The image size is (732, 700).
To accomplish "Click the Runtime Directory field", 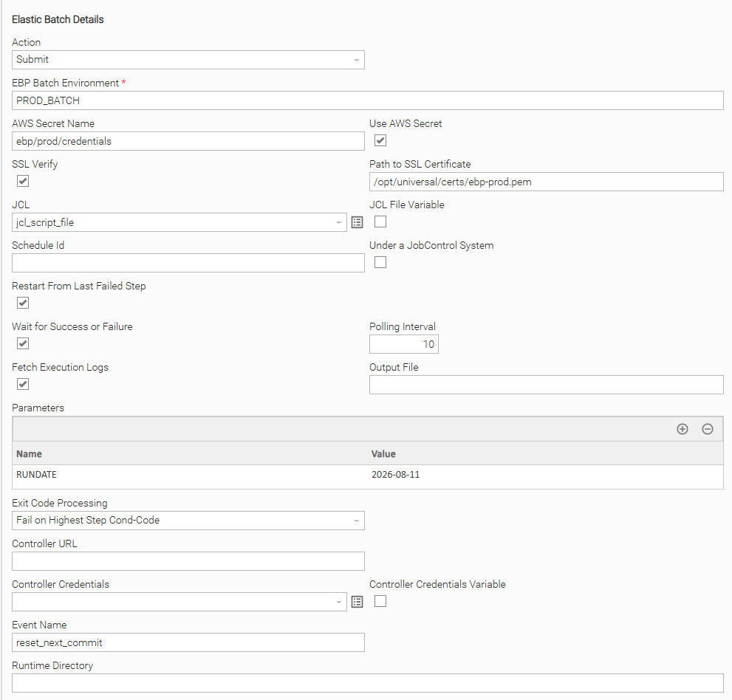I will [368, 683].
